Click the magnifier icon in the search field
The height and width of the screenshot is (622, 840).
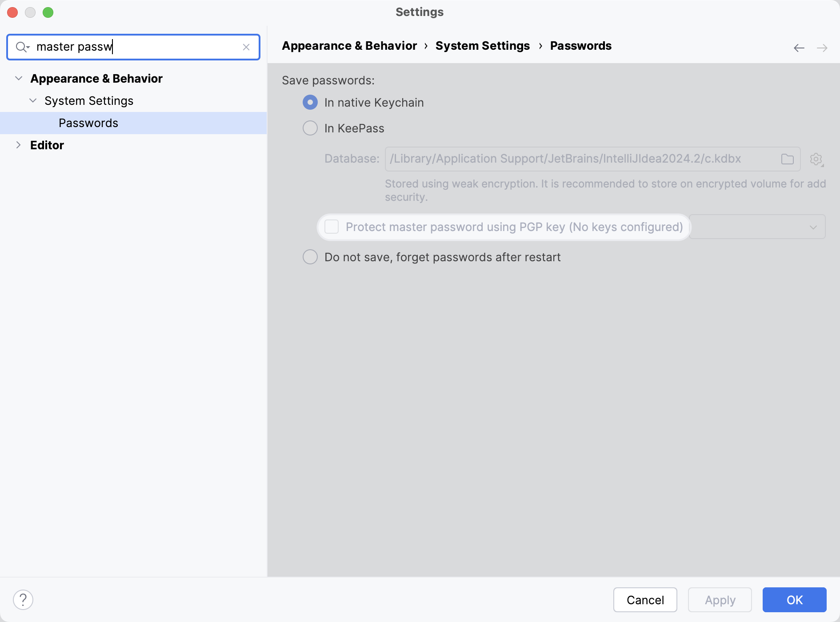[20, 47]
